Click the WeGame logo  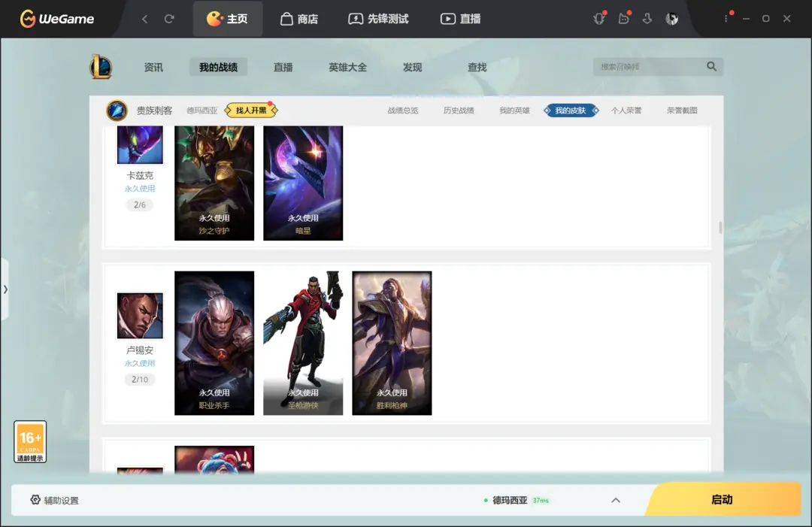57,19
